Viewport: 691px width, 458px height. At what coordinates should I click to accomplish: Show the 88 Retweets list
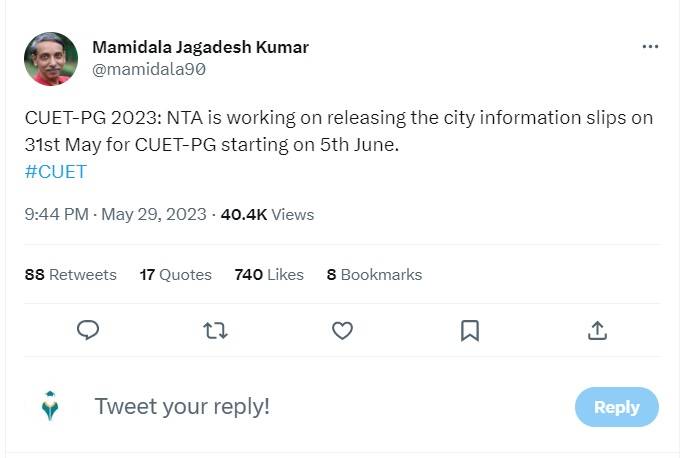(70, 274)
